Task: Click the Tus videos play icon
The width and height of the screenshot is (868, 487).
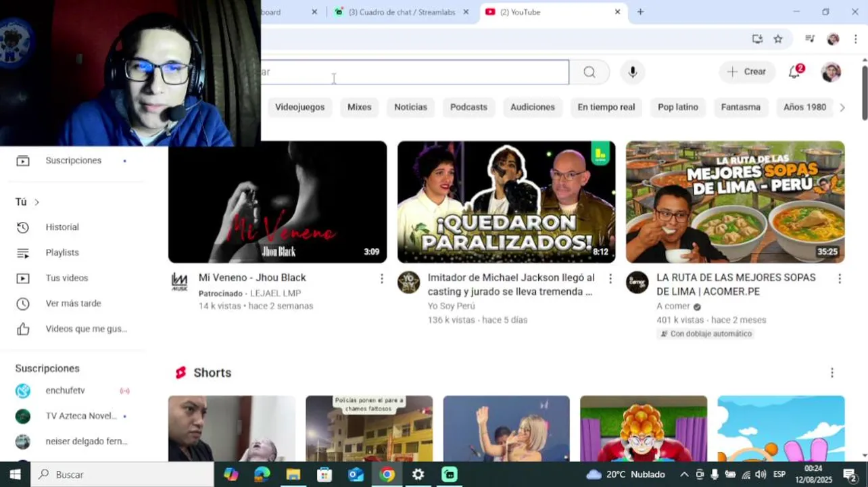Action: pyautogui.click(x=23, y=278)
